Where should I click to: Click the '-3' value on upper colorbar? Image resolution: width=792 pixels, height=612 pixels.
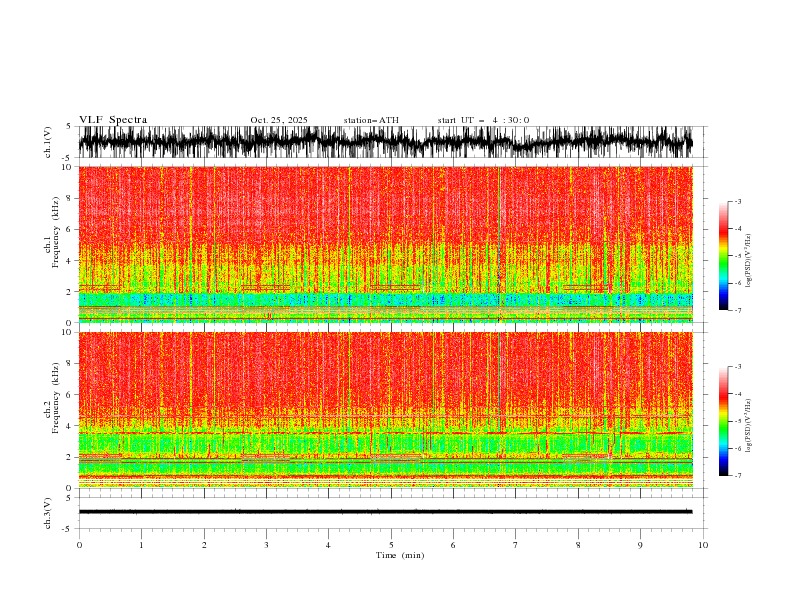(x=737, y=201)
